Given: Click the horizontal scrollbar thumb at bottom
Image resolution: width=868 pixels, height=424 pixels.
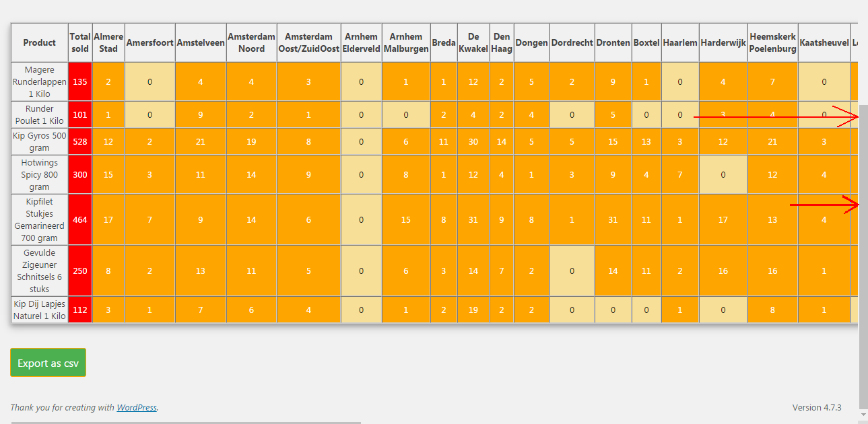Looking at the screenshot, I should tap(186, 422).
